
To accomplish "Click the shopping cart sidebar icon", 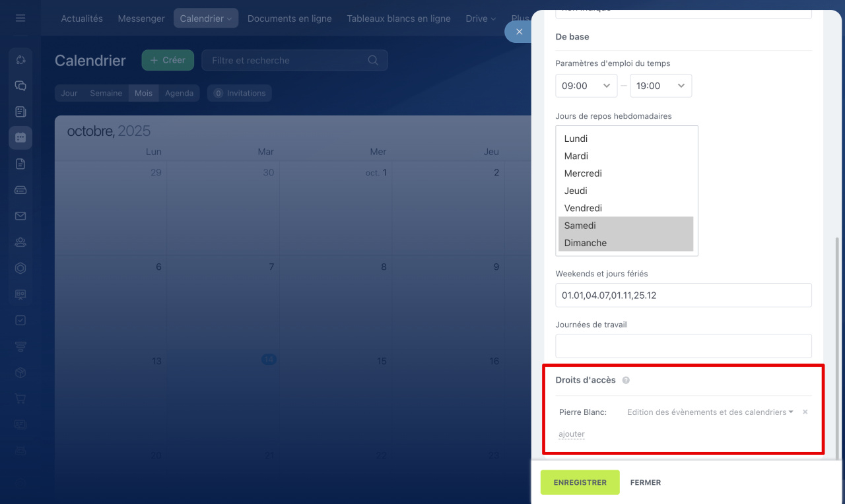I will tap(20, 398).
